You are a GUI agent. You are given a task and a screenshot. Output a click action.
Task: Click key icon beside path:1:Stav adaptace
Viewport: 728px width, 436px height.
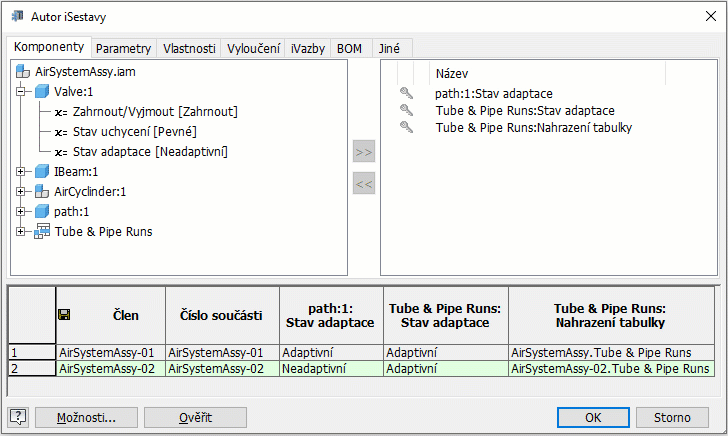407,93
